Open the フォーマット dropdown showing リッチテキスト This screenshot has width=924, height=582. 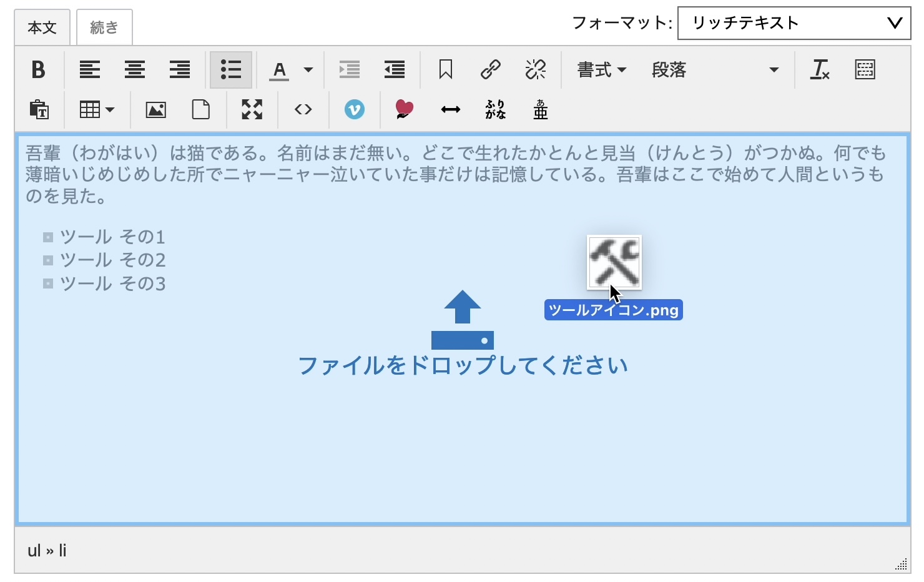click(x=793, y=23)
